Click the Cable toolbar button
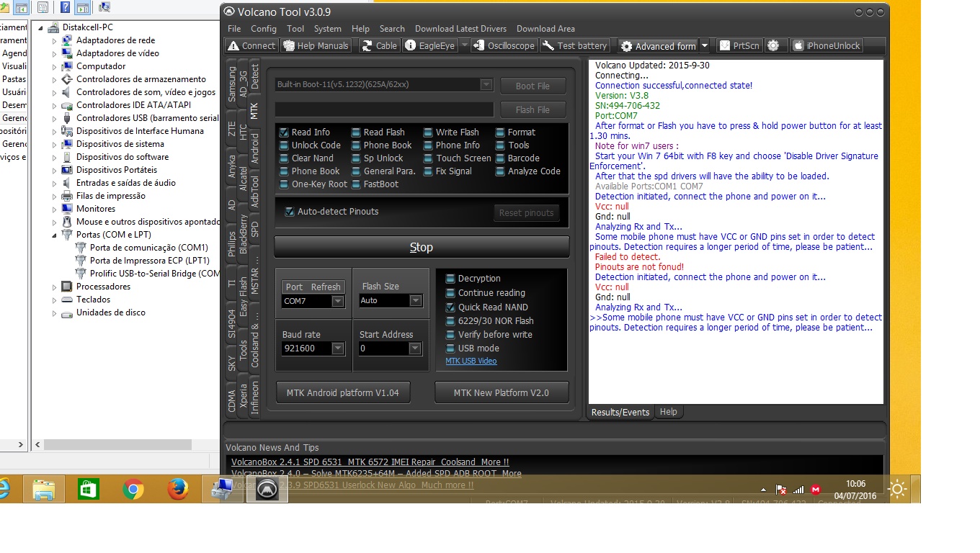This screenshot has height=553, width=980. click(379, 45)
